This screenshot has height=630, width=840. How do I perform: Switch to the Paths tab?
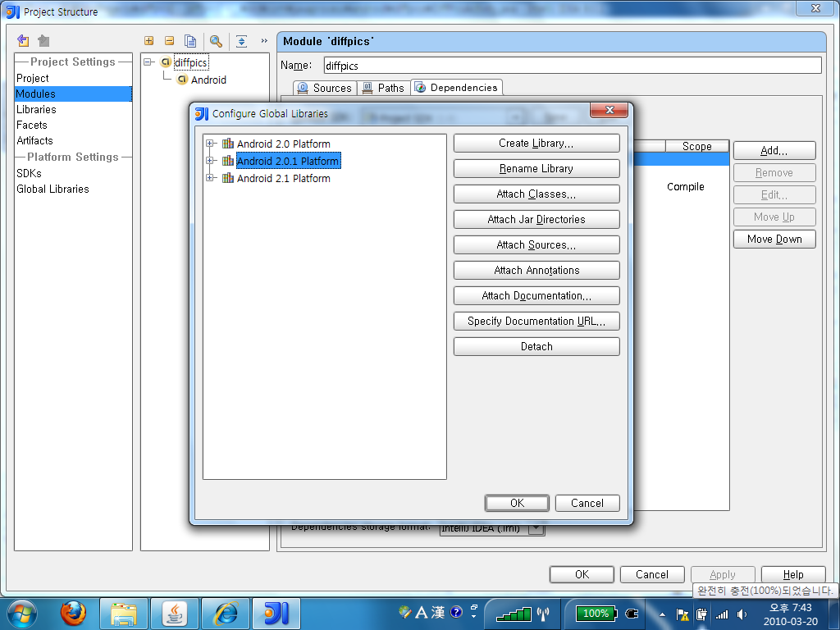point(384,88)
